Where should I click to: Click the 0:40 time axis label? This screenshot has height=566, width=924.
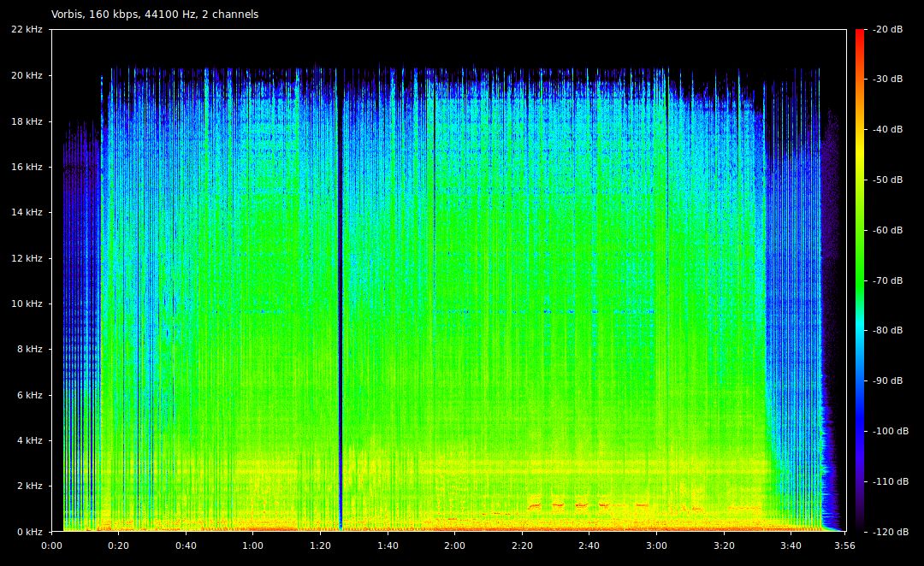pyautogui.click(x=186, y=545)
